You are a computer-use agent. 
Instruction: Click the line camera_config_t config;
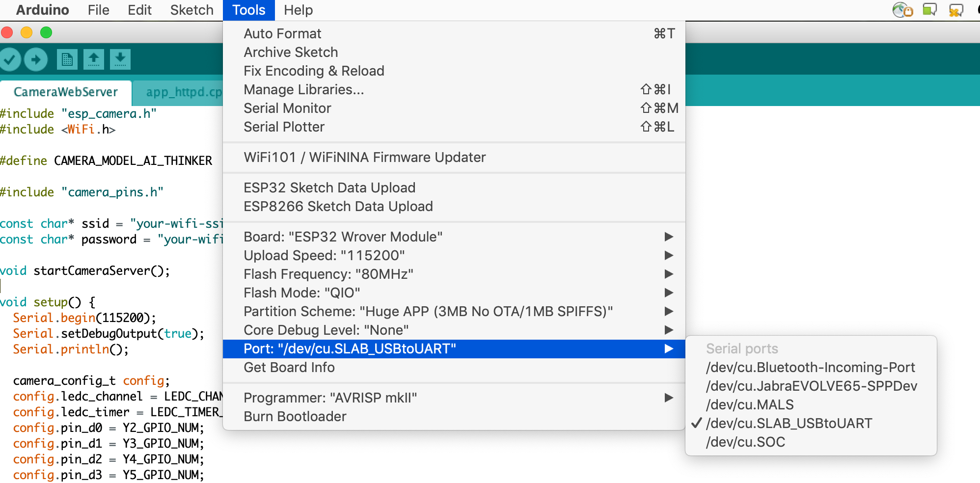(91, 381)
